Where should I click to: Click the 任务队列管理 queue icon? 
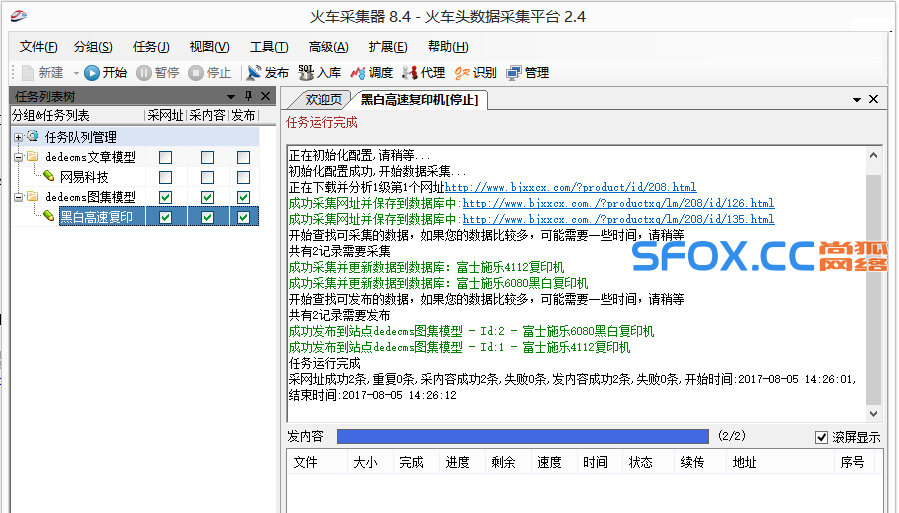[33, 136]
